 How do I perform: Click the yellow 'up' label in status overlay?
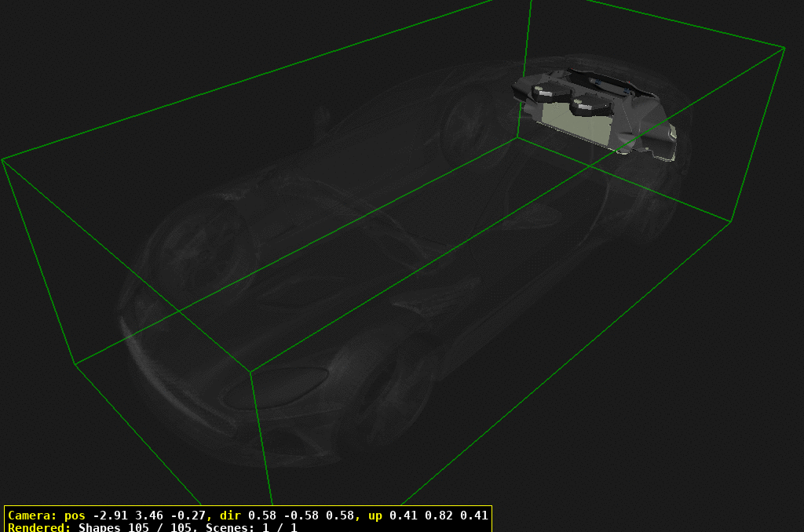(x=377, y=516)
